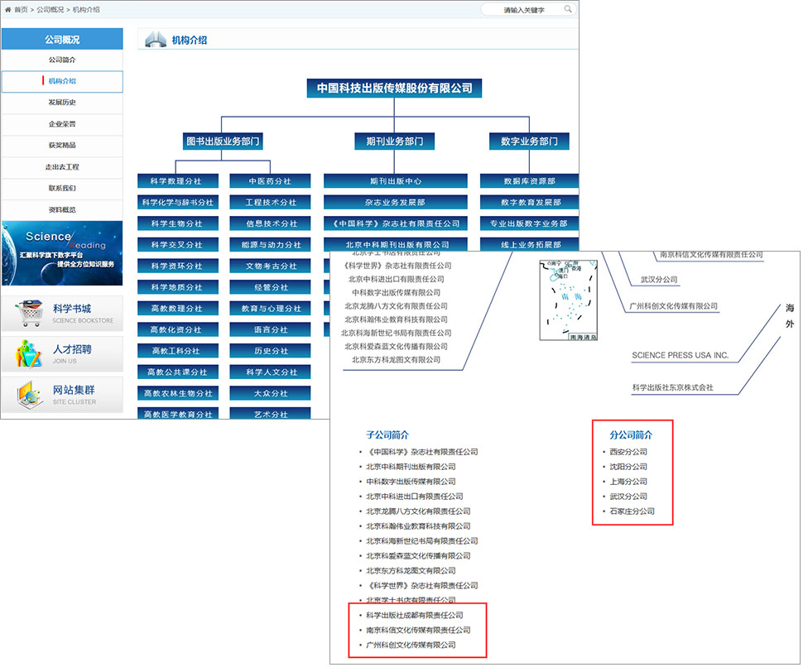Click 武汉分公司 map label
808x672 pixels.
coord(658,280)
